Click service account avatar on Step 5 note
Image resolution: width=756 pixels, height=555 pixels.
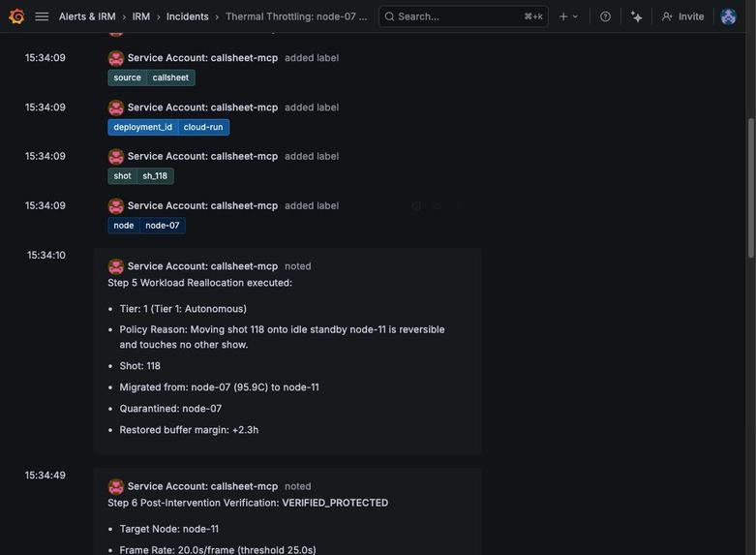[116, 266]
